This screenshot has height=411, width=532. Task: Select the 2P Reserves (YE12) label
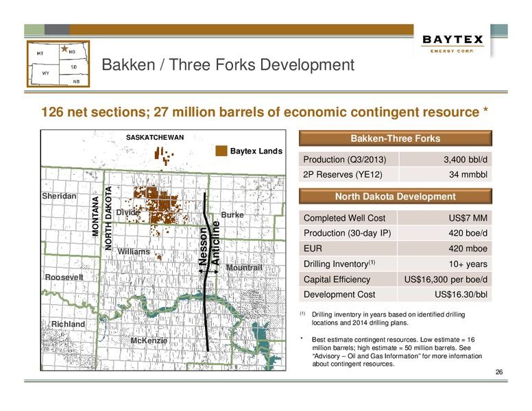343,175
